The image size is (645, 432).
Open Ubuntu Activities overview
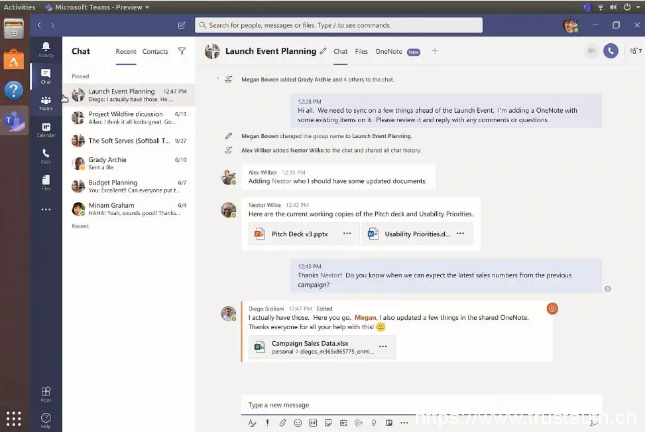point(19,7)
